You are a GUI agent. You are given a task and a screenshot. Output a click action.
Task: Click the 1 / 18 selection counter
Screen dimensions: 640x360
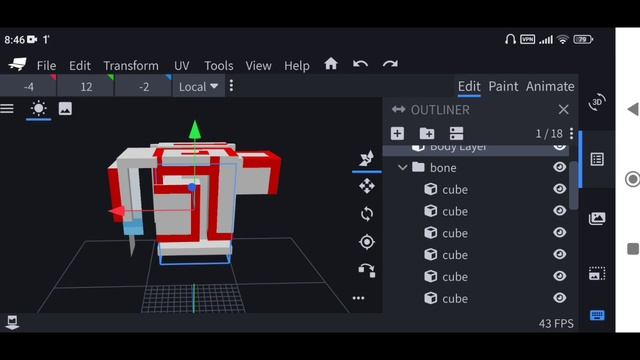pyautogui.click(x=549, y=133)
